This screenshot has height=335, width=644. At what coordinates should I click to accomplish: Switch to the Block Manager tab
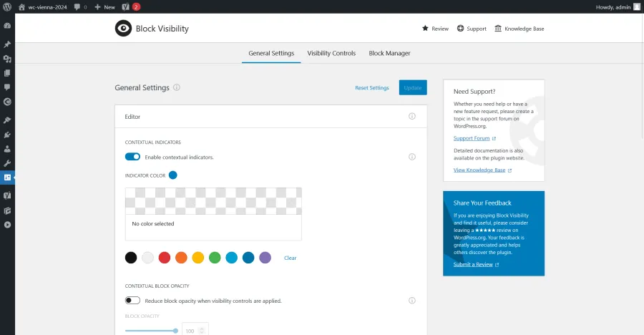(389, 53)
